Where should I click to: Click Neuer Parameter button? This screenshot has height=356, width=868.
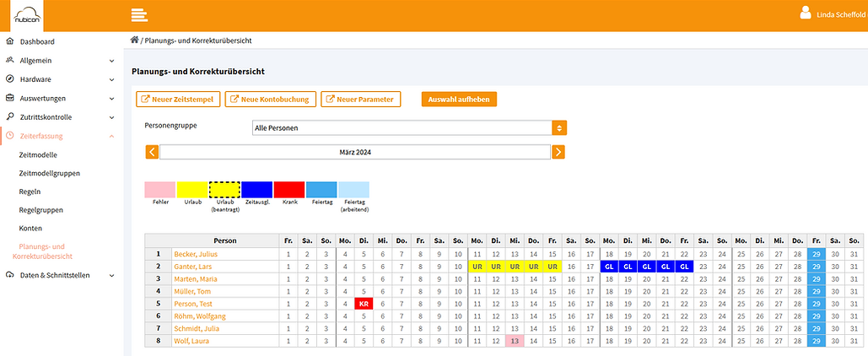[360, 100]
